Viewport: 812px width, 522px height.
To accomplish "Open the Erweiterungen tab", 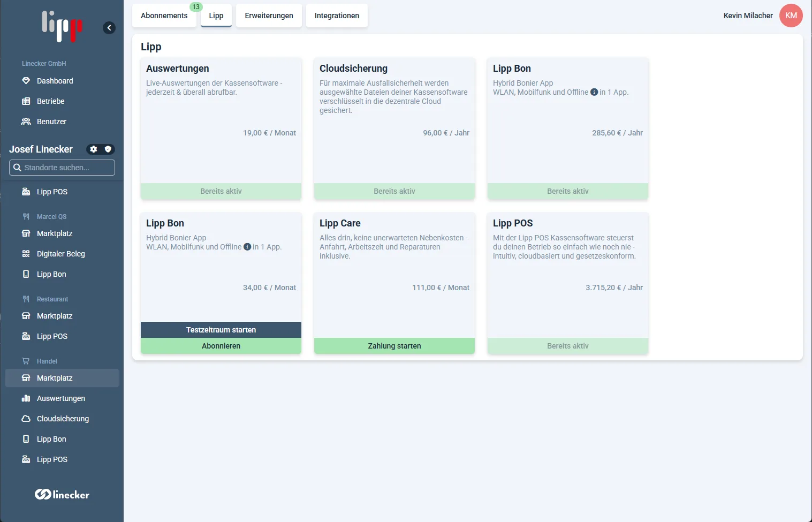I will click(x=269, y=16).
